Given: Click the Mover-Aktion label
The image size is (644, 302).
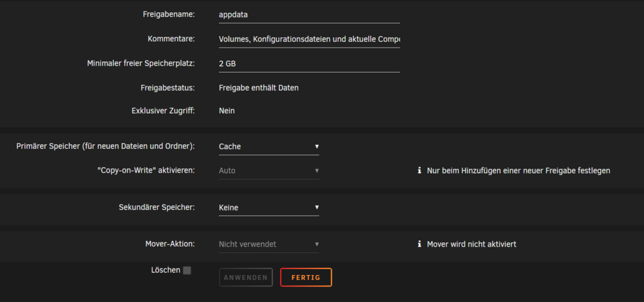Looking at the screenshot, I should [x=170, y=243].
